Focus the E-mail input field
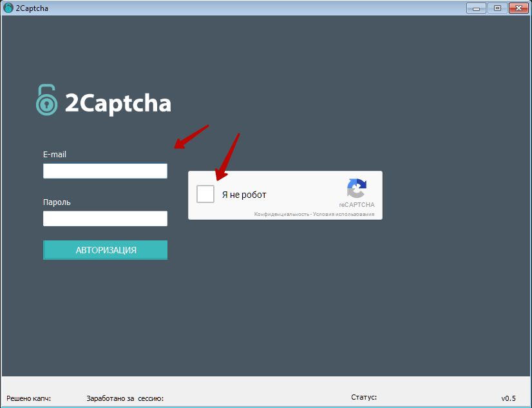Screen dimensions: 532x408 [105, 171]
